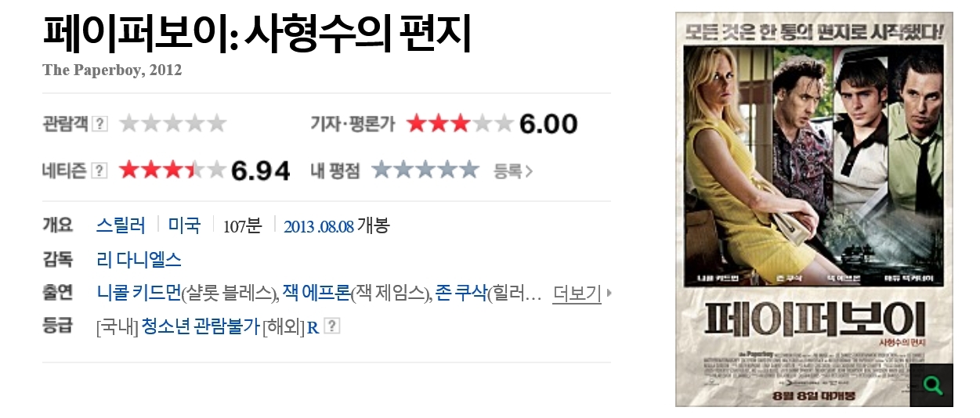Open the 청소년 관람불가 rating link

[x=200, y=327]
